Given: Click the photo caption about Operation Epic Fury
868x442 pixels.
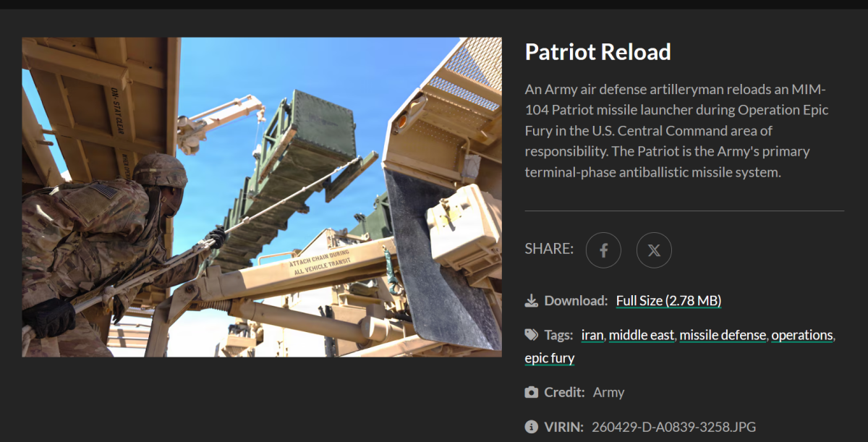Looking at the screenshot, I should (676, 132).
